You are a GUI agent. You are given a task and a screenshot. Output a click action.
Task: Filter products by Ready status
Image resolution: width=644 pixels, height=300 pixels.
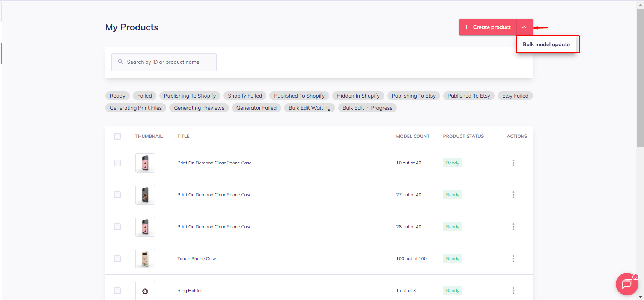(117, 96)
